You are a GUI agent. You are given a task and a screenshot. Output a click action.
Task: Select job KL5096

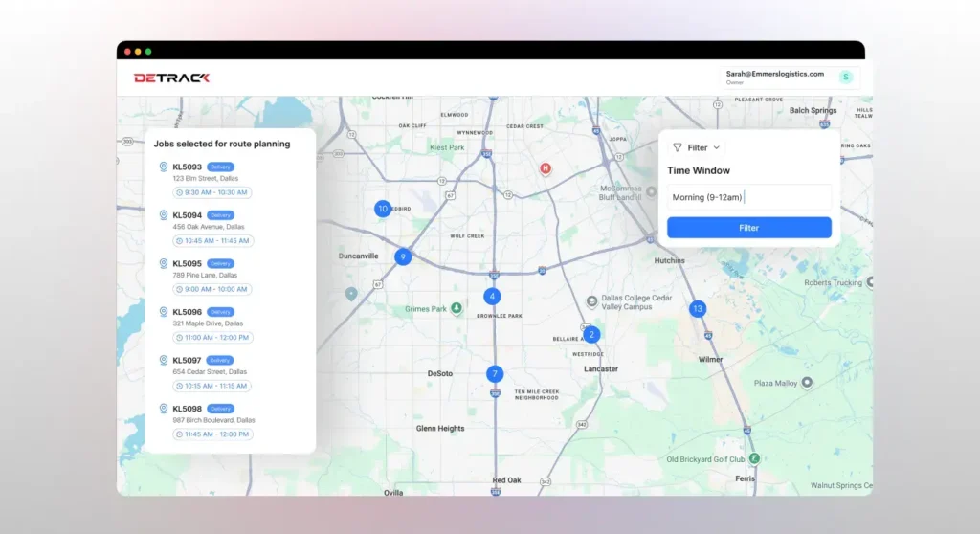click(187, 311)
